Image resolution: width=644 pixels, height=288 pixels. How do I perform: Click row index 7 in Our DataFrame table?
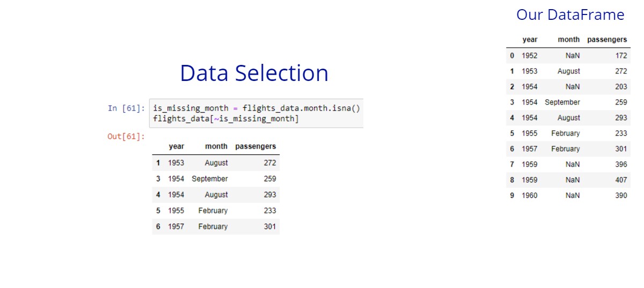click(x=512, y=165)
